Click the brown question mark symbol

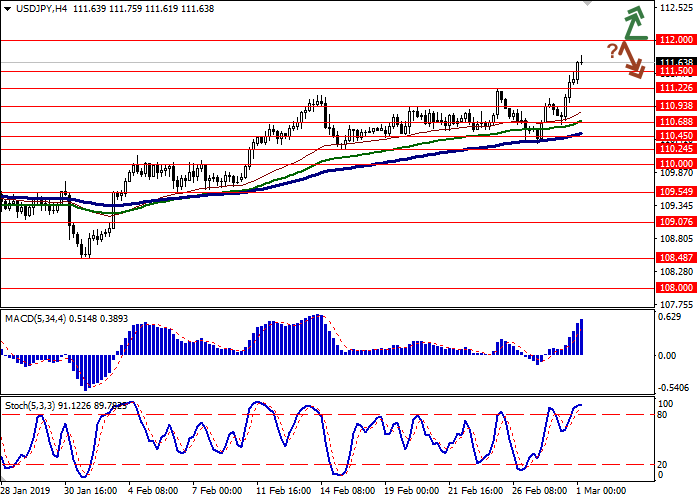pos(611,51)
